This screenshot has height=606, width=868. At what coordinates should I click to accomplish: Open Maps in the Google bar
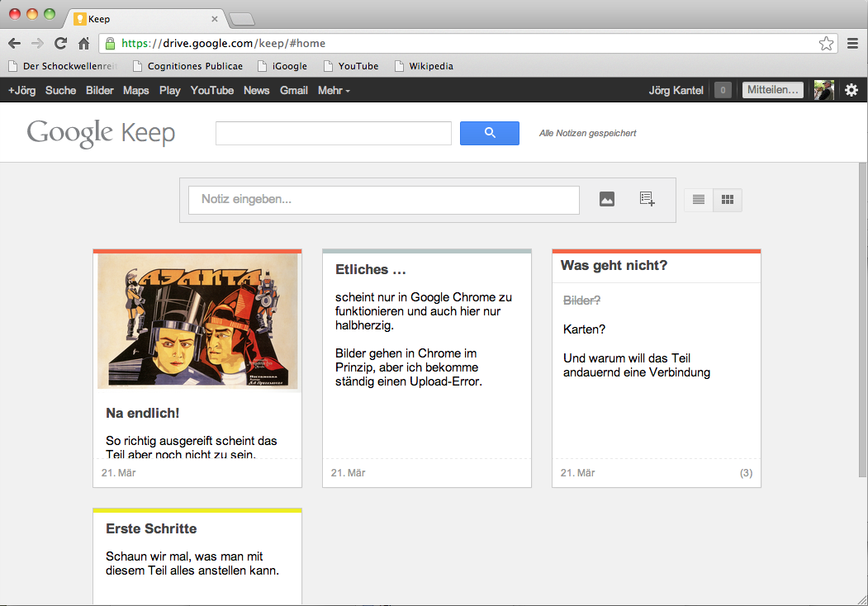135,90
